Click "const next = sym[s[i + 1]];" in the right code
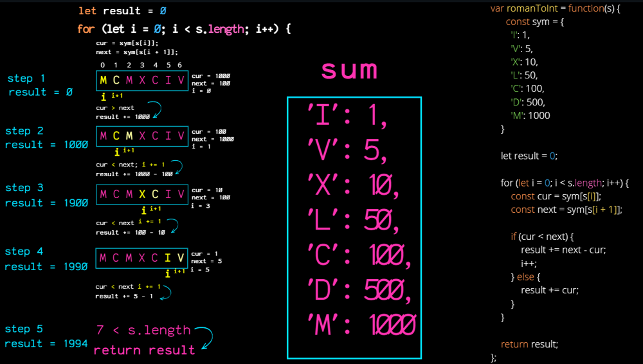This screenshot has height=364, width=643. click(566, 210)
